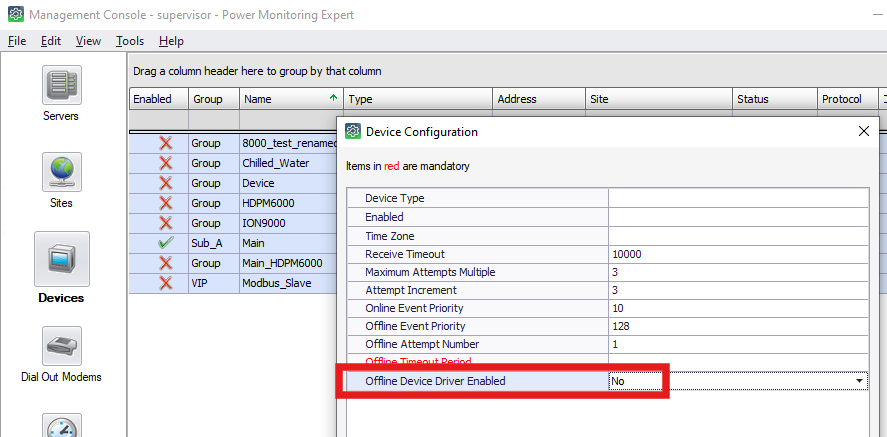Click the Receive Timeout property label

tap(405, 254)
